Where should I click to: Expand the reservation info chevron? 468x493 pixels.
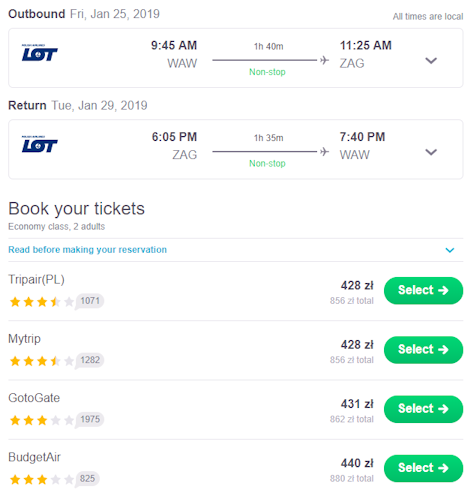pos(450,250)
